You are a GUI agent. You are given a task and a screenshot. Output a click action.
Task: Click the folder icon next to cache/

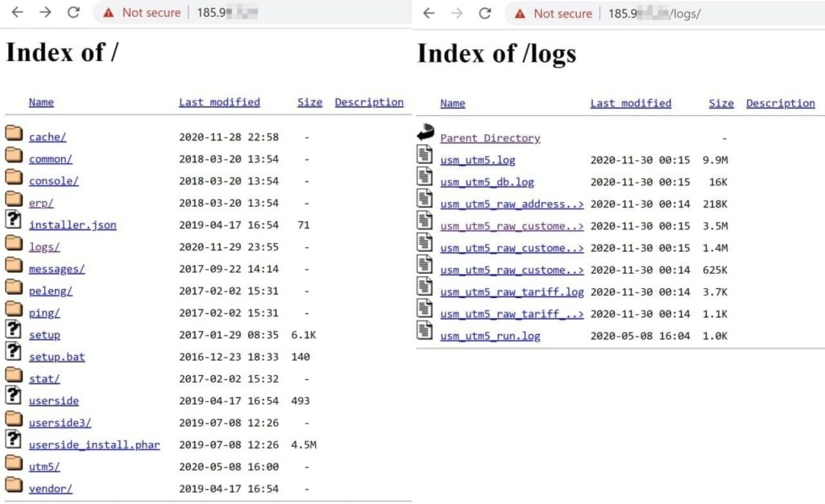pyautogui.click(x=14, y=133)
